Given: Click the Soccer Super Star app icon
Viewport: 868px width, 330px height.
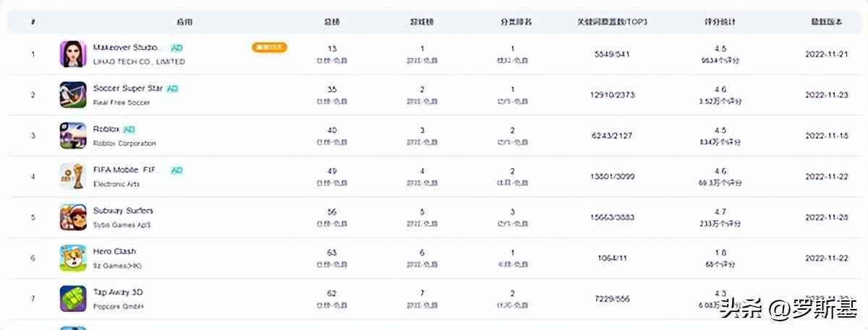Looking at the screenshot, I should (73, 95).
